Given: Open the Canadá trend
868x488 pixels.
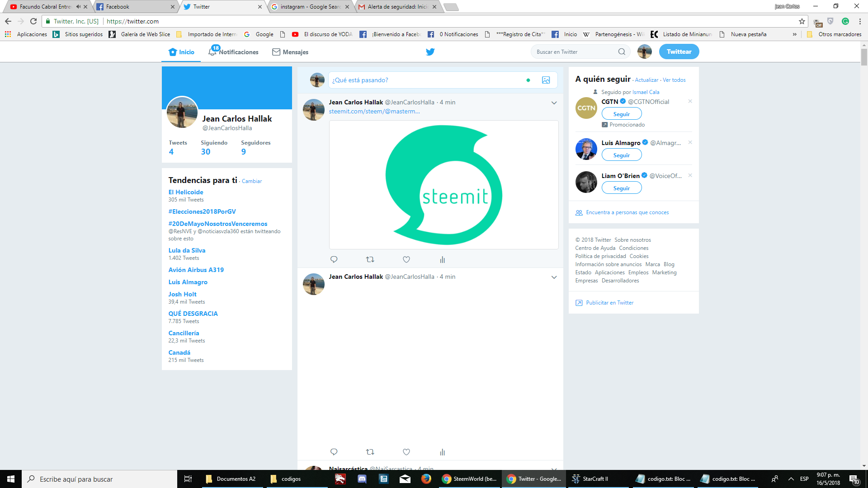Looking at the screenshot, I should pos(179,352).
